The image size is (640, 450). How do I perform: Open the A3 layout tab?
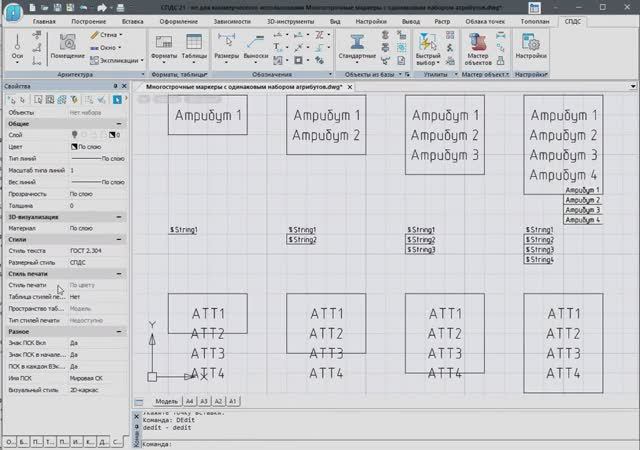pyautogui.click(x=204, y=401)
